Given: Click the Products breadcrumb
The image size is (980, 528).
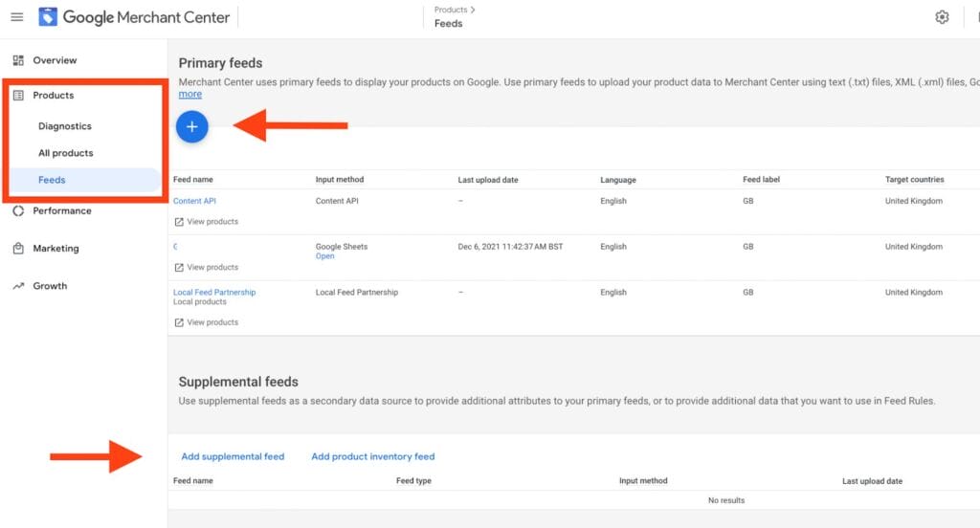Looking at the screenshot, I should [x=451, y=10].
